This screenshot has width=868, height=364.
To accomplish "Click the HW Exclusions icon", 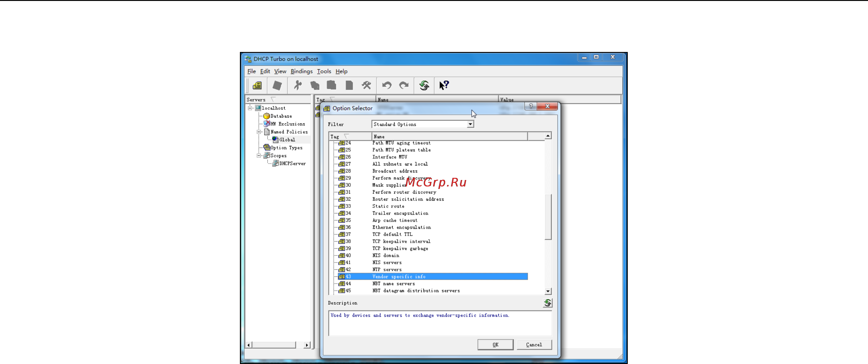I will (267, 124).
